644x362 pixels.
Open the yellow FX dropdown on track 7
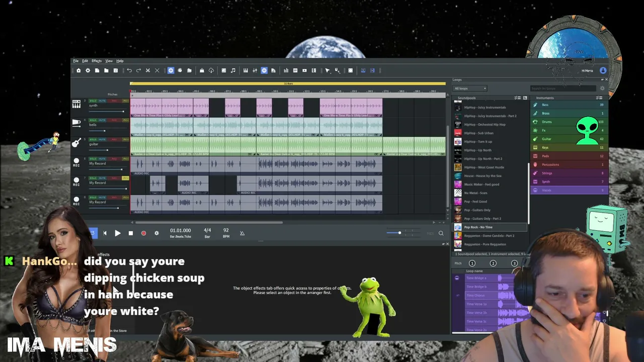pyautogui.click(x=125, y=178)
